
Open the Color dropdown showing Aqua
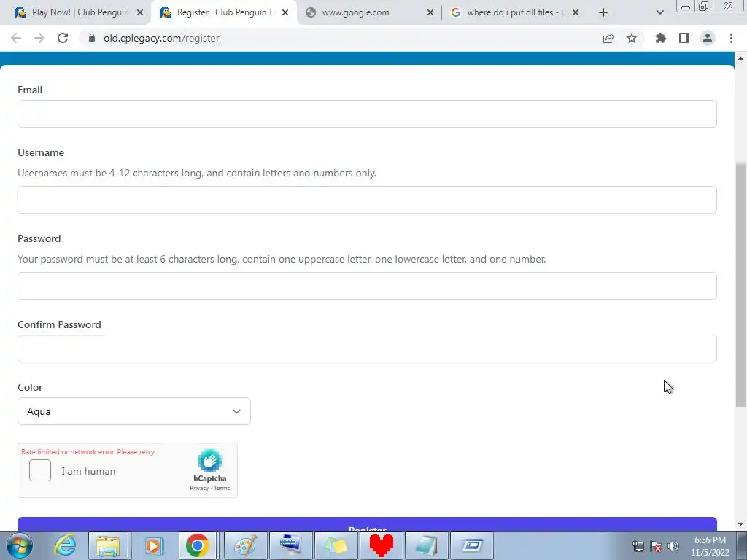[134, 411]
